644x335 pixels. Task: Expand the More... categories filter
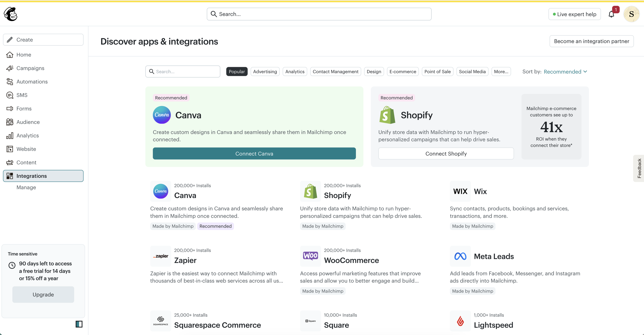coord(501,72)
